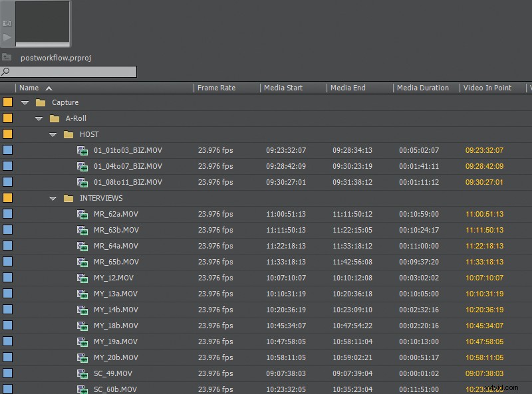
Task: Click the A-Roll bin folder icon
Action: tap(53, 118)
